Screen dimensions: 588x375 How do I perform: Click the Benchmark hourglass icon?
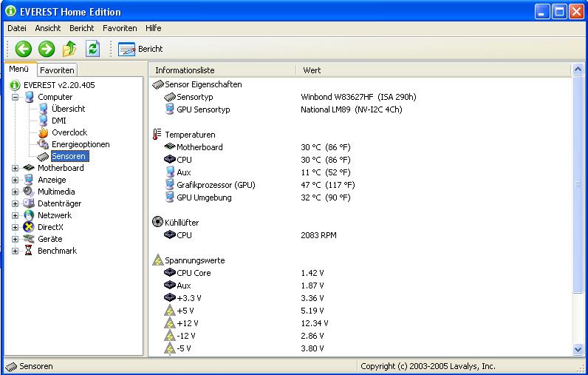point(29,251)
